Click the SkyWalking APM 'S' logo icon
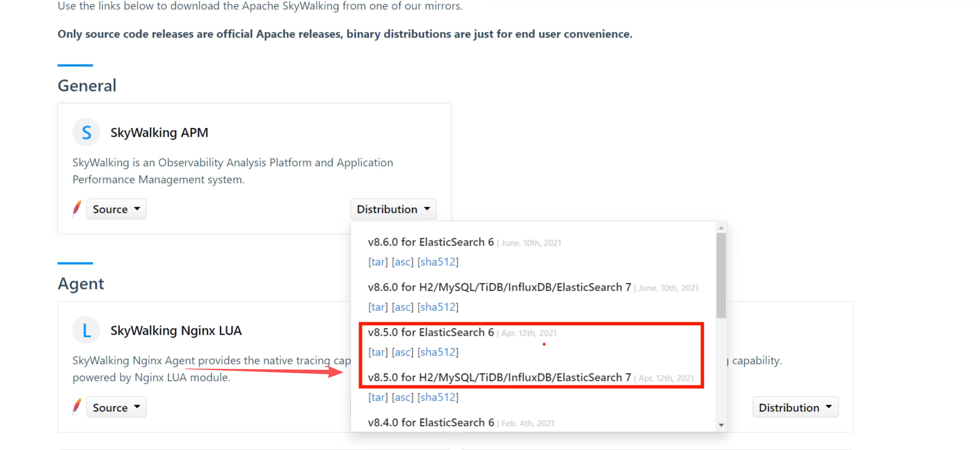Image resolution: width=980 pixels, height=450 pixels. coord(86,132)
